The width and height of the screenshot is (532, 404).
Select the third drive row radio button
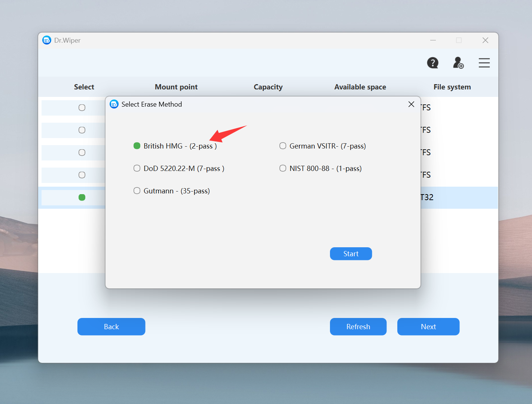tap(82, 153)
